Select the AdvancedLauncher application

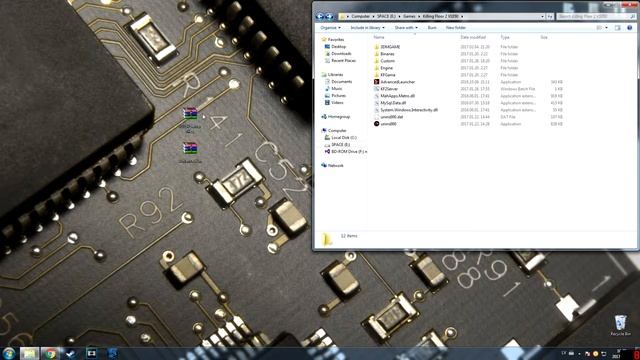(394, 82)
